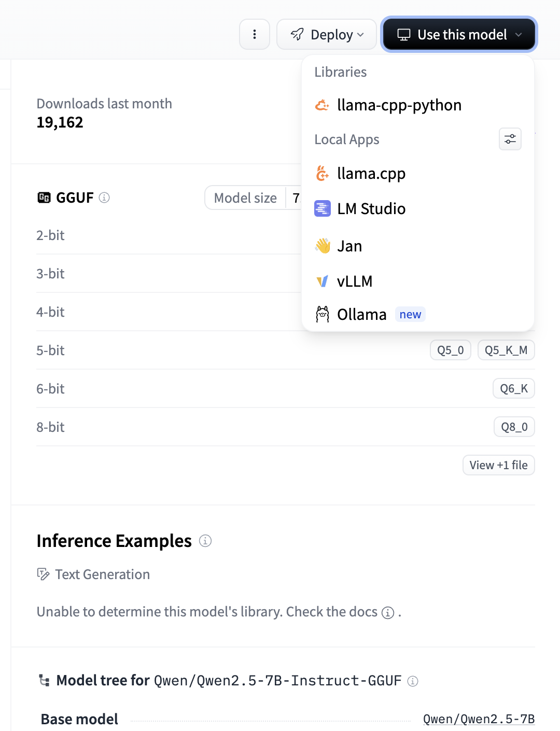Open the Q6_K quantization file
Screen dimensions: 560x731
(513, 388)
